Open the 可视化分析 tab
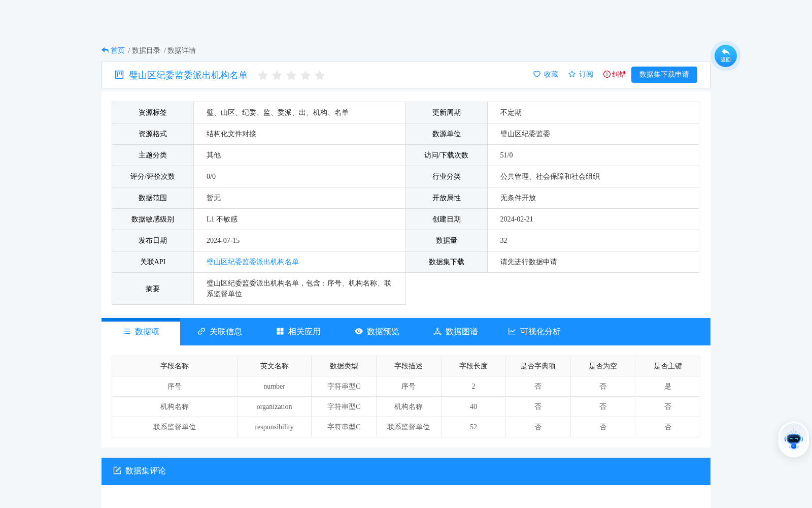Image resolution: width=812 pixels, height=508 pixels. pyautogui.click(x=534, y=332)
